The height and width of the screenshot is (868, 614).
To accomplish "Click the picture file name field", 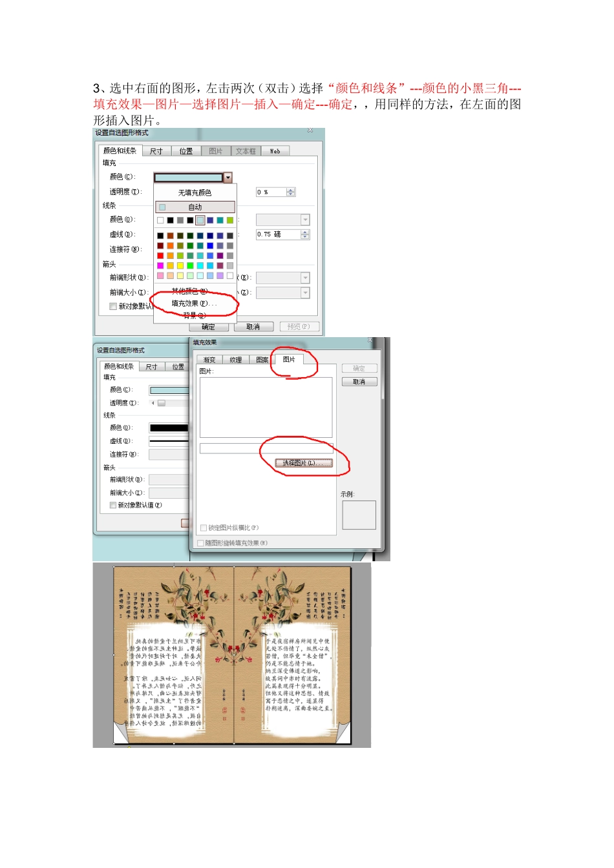I will (266, 448).
